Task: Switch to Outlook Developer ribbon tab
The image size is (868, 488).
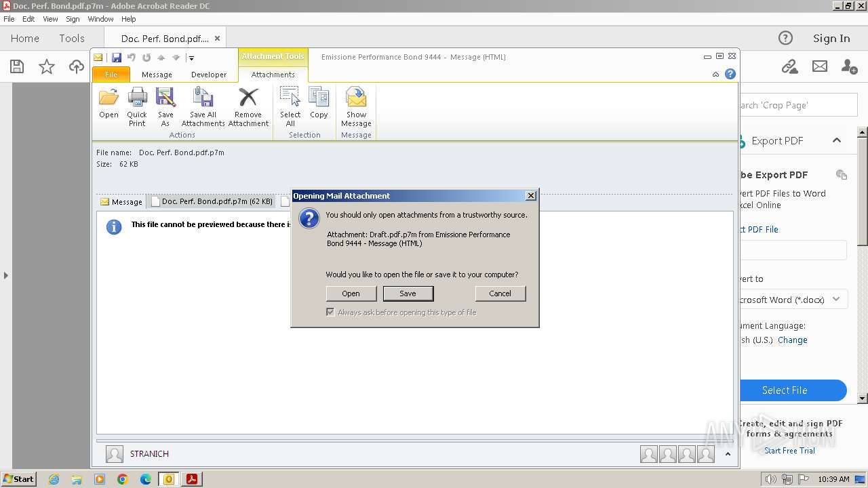Action: (x=209, y=75)
